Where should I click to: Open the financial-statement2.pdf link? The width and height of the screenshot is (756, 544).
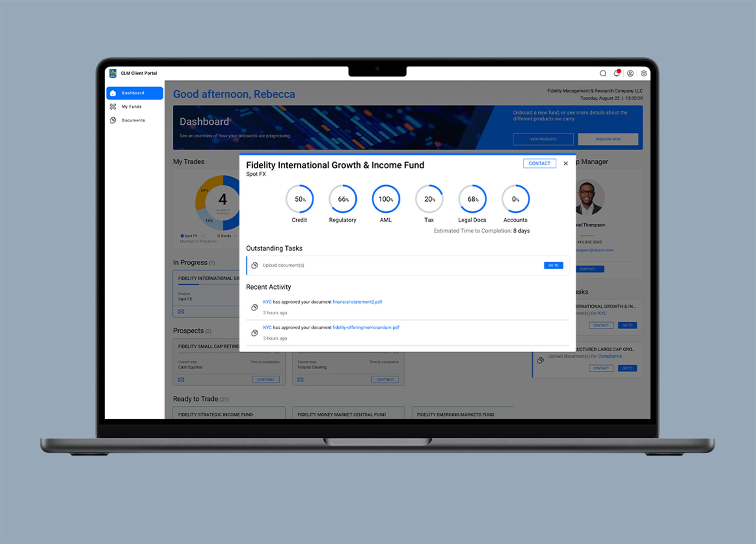point(357,302)
